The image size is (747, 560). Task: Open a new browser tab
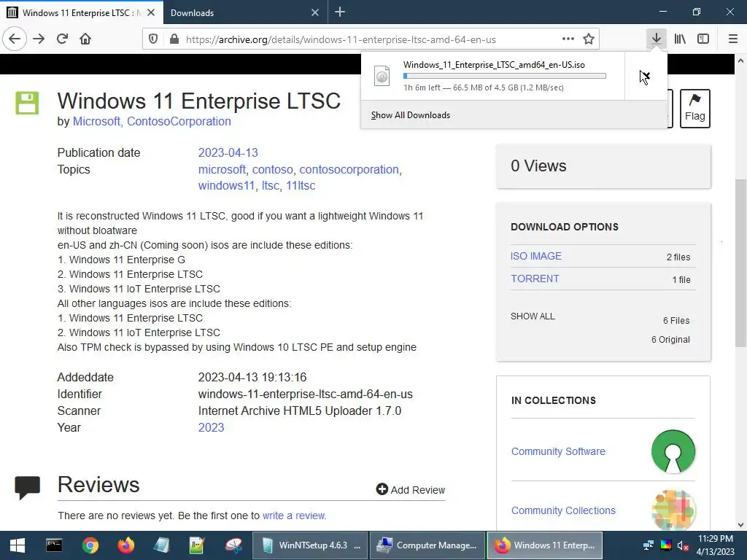point(340,12)
